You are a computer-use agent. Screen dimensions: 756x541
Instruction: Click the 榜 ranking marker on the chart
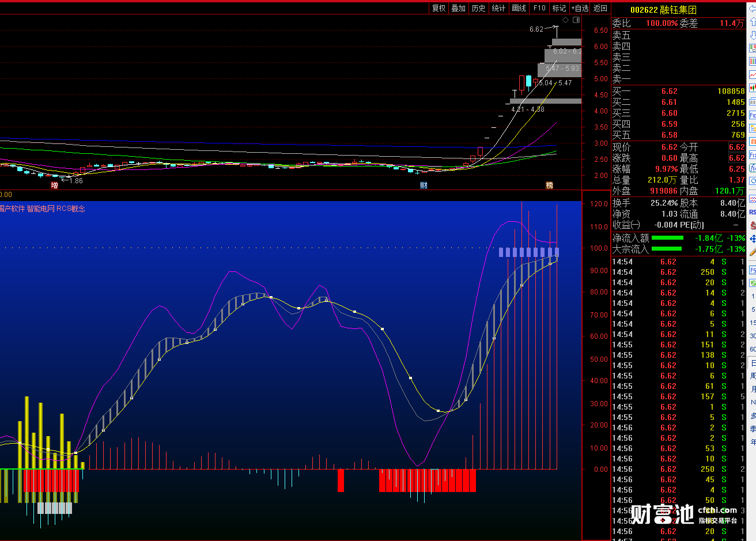tap(549, 185)
